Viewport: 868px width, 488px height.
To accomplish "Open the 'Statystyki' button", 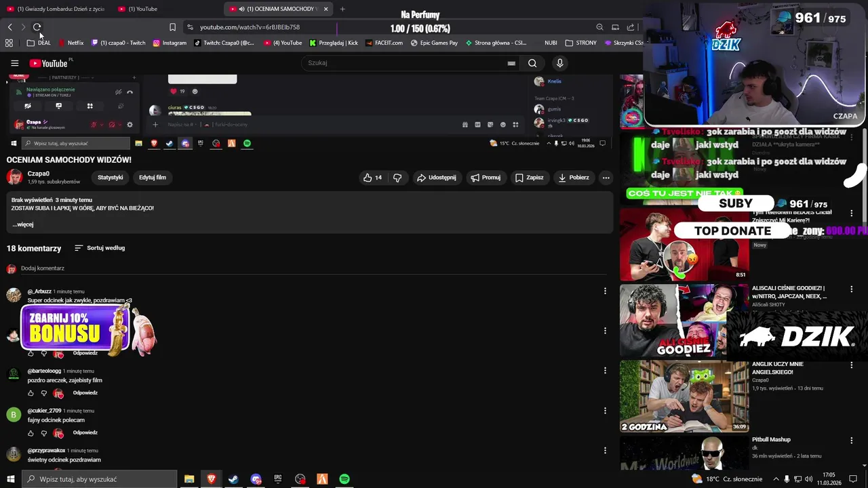I will (x=111, y=178).
